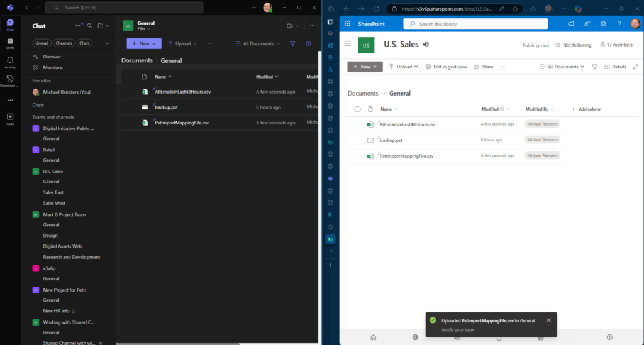Open the info details icon in Teams Files
This screenshot has height=345, width=644.
[308, 43]
